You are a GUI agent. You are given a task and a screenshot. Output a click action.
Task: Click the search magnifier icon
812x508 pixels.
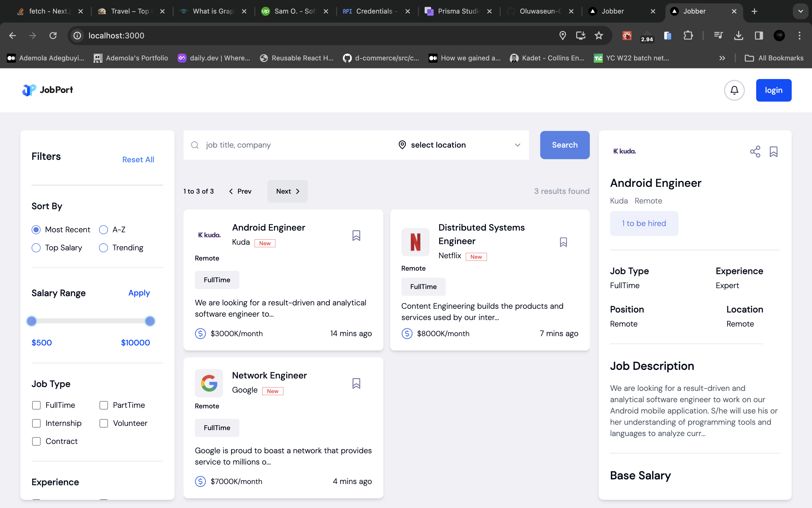[x=195, y=145]
